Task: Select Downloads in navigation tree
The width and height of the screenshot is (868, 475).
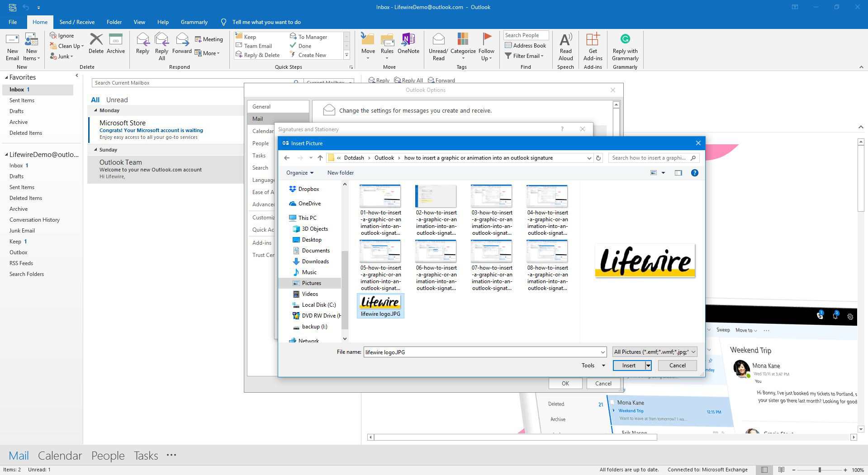Action: pos(315,261)
